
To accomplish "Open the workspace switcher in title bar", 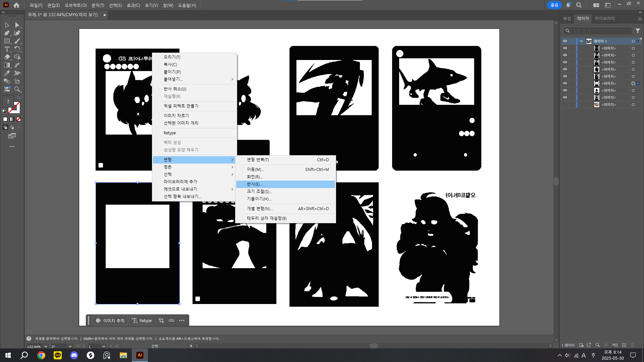I will pyautogui.click(x=596, y=5).
